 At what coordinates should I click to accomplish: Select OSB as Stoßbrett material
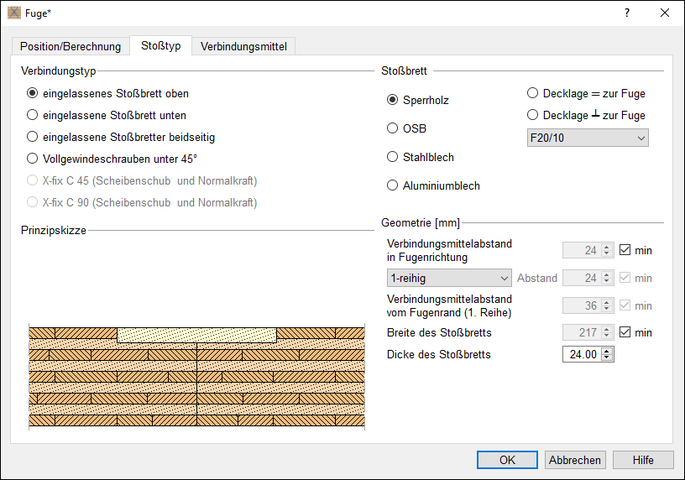click(393, 128)
